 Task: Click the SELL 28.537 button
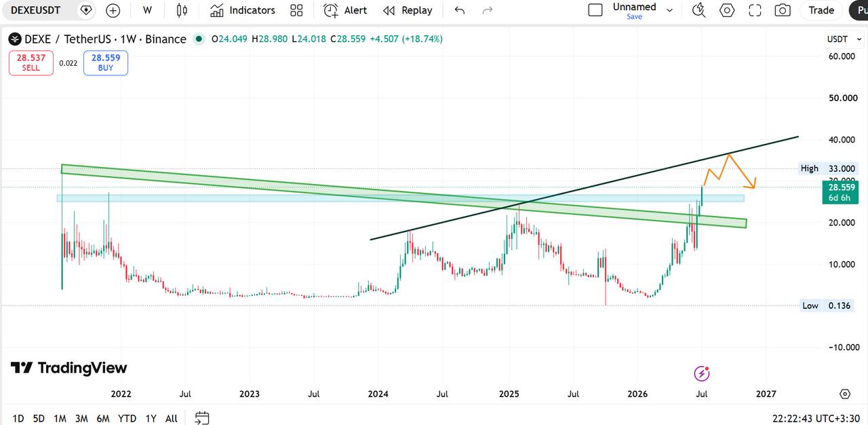tap(31, 62)
